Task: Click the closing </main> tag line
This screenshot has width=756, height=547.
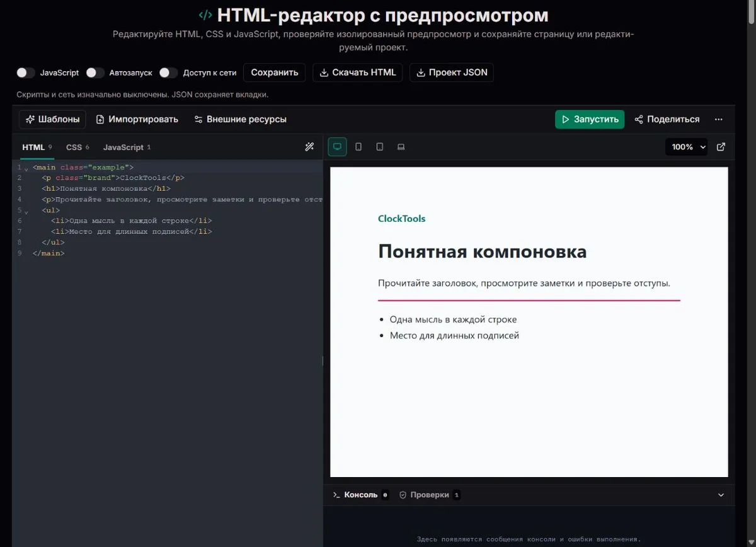Action: pos(49,253)
